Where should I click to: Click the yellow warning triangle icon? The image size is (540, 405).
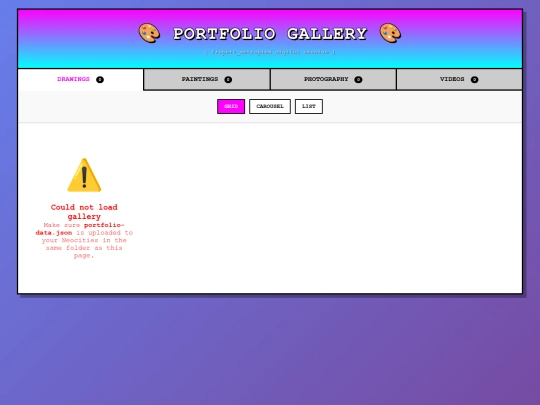point(84,175)
